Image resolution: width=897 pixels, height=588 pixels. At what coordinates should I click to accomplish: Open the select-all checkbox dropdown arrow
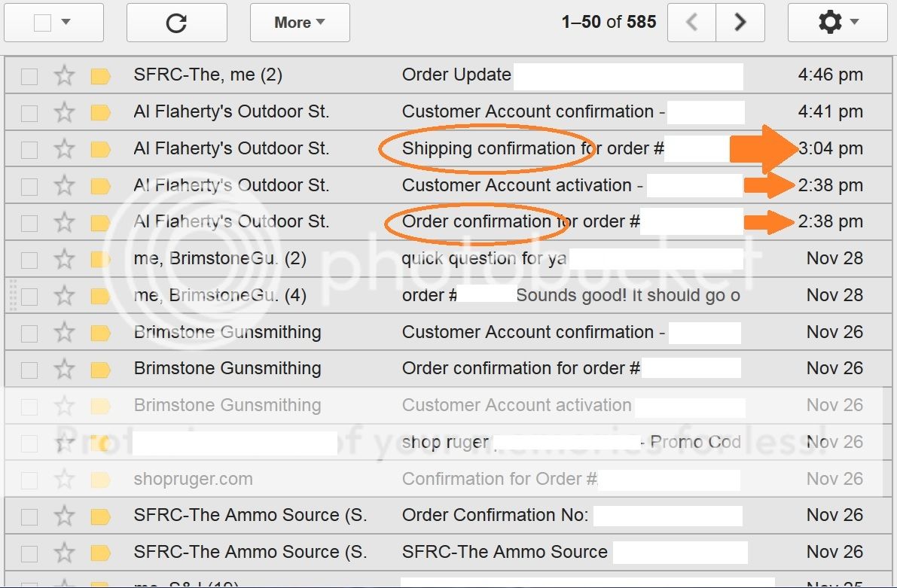[66, 23]
